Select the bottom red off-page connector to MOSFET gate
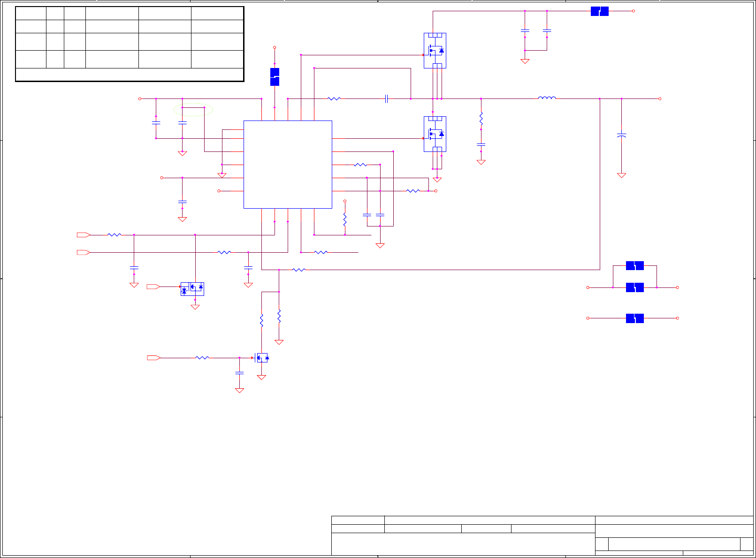The width and height of the screenshot is (756, 558). click(153, 358)
